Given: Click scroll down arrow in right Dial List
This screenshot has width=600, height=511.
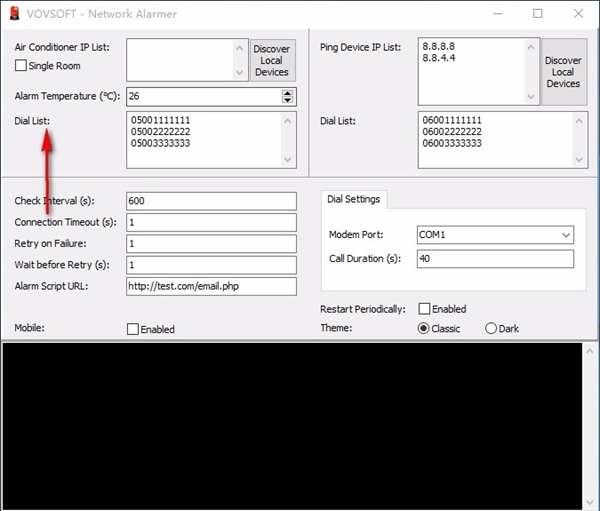Looking at the screenshot, I should [579, 160].
